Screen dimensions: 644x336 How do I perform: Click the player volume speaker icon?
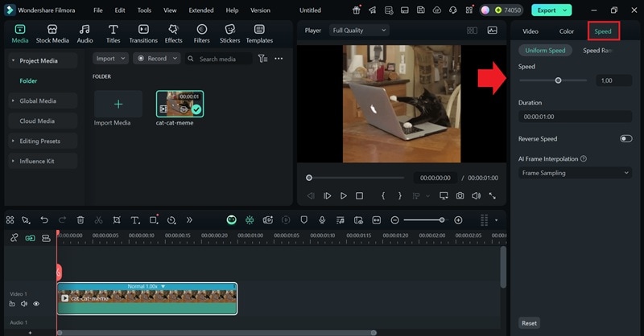point(476,195)
